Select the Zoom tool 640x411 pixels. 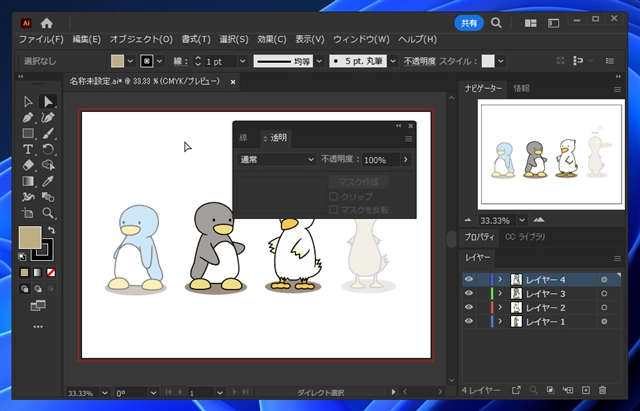[48, 213]
